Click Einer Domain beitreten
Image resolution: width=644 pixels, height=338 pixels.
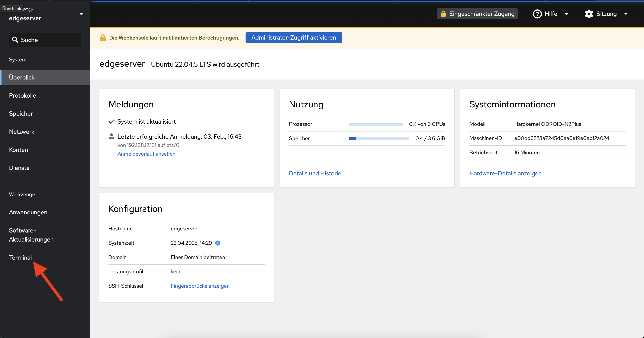[198, 257]
